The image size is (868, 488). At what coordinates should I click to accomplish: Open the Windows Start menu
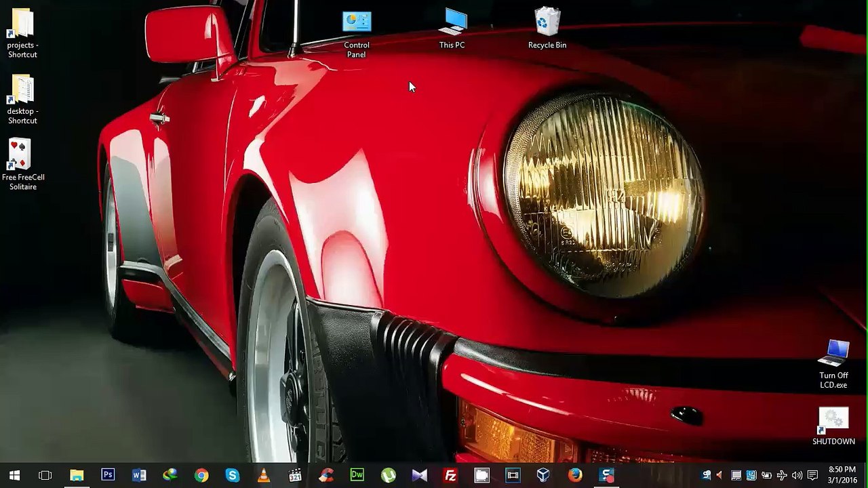click(x=14, y=475)
